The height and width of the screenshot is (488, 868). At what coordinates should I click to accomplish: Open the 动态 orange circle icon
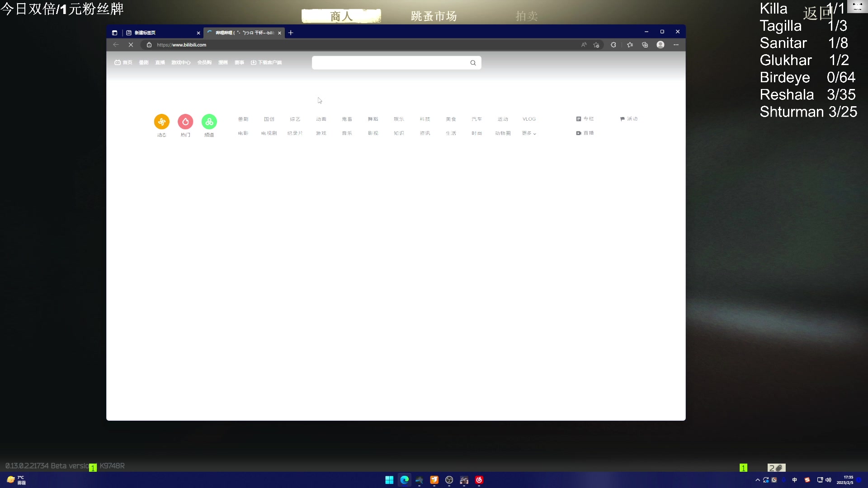tap(161, 122)
